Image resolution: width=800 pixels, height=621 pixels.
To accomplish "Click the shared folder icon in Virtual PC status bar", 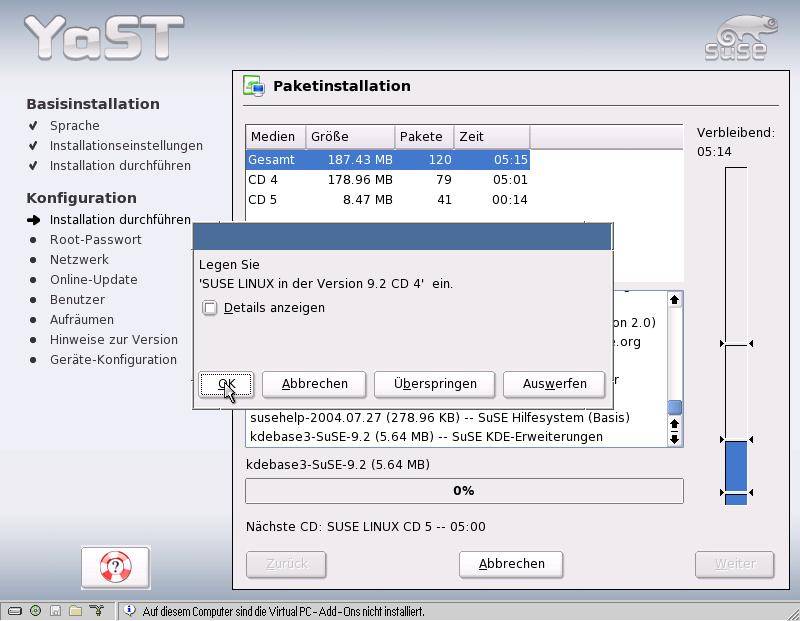I will pos(76,610).
